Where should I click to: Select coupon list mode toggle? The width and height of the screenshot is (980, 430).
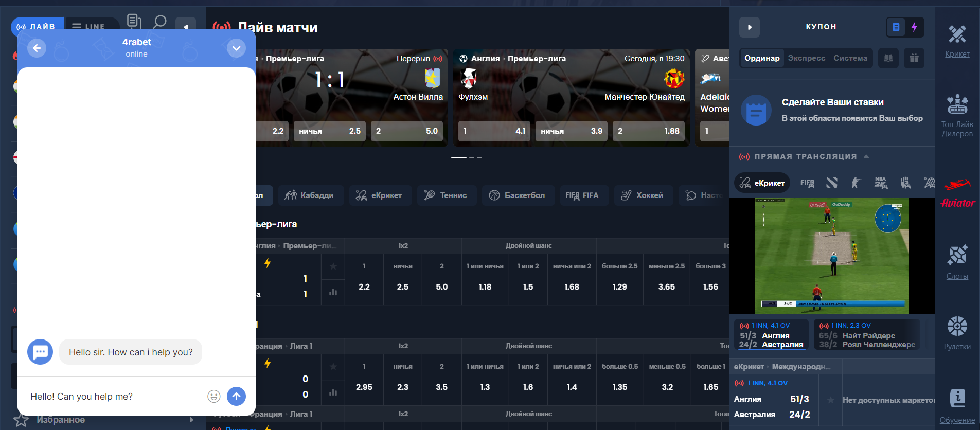tap(896, 27)
